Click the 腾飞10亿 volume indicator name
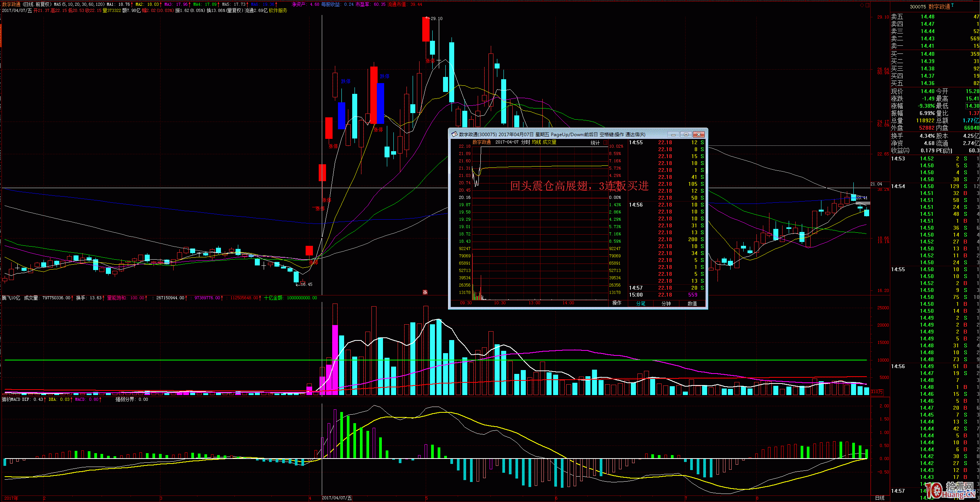This screenshot has height=502, width=980. click(x=11, y=298)
